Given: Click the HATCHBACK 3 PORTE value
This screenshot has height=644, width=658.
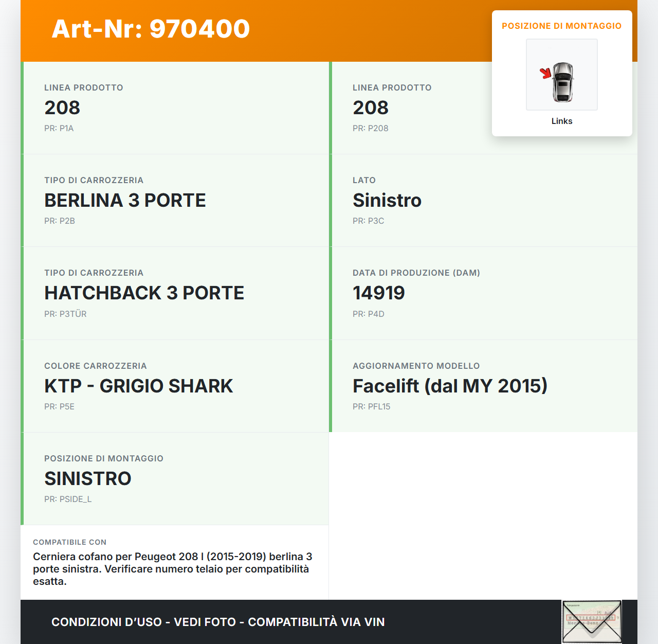Looking at the screenshot, I should 144,293.
